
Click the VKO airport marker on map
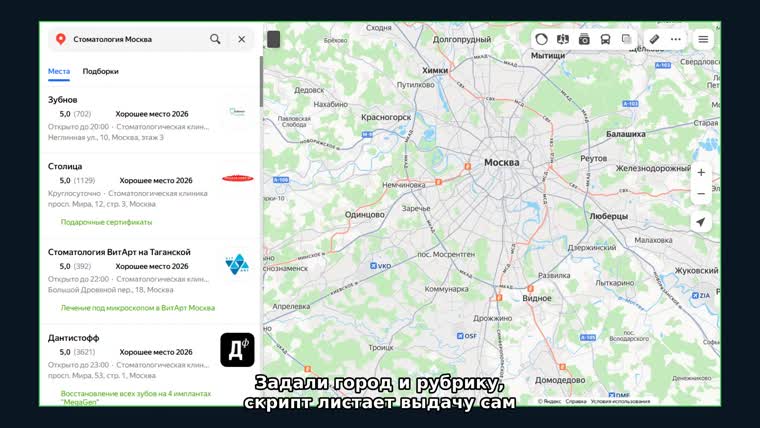[x=380, y=266]
